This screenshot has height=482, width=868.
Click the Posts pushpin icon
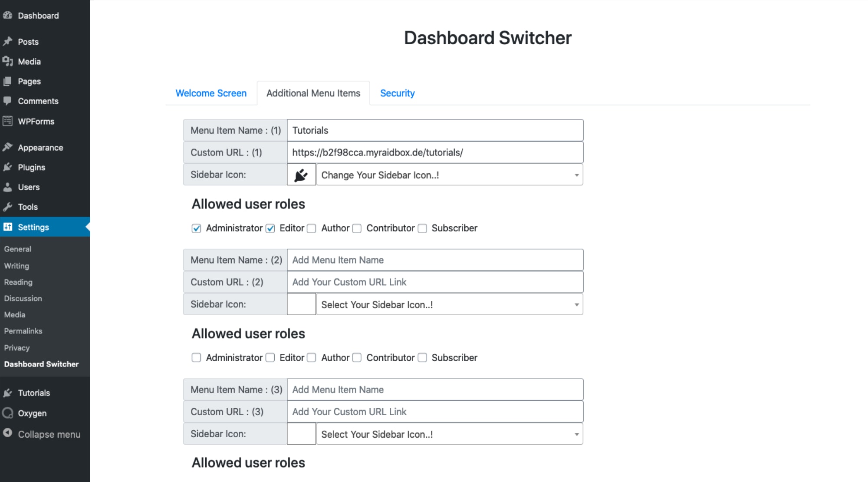(x=7, y=41)
